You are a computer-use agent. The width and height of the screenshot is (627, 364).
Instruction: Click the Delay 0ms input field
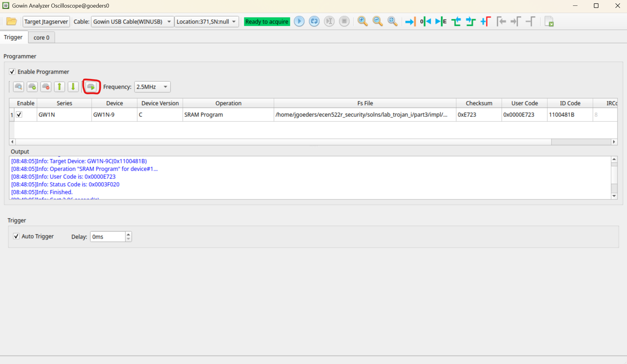pyautogui.click(x=108, y=237)
